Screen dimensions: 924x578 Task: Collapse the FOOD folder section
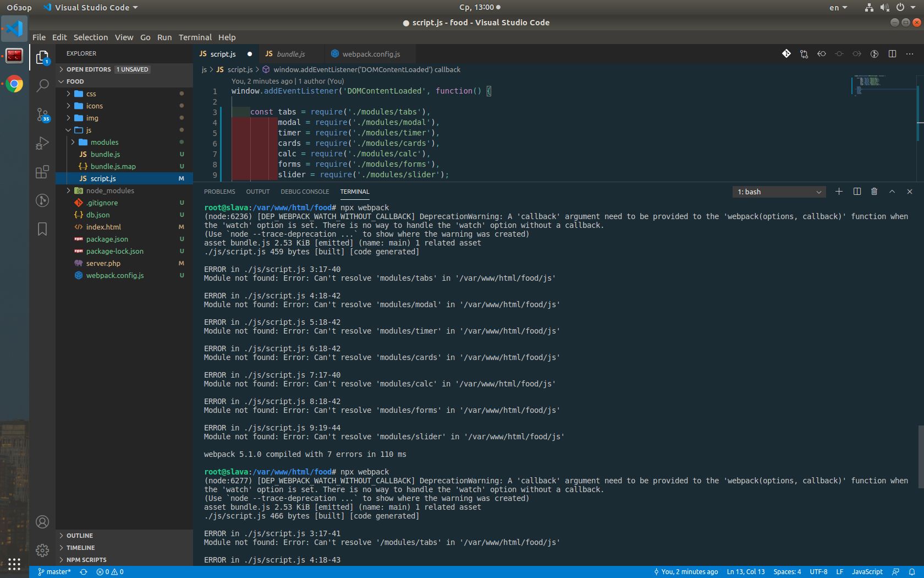coord(124,81)
